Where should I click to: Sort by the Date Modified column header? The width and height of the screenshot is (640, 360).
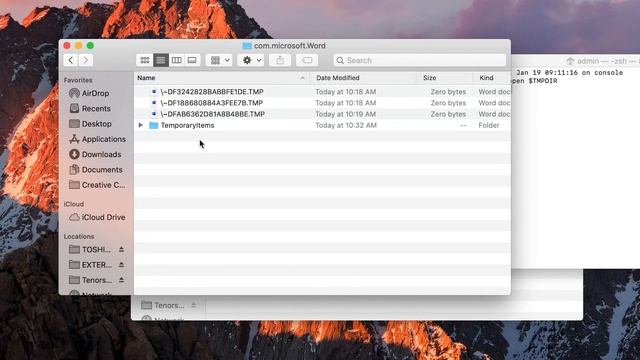click(x=338, y=78)
